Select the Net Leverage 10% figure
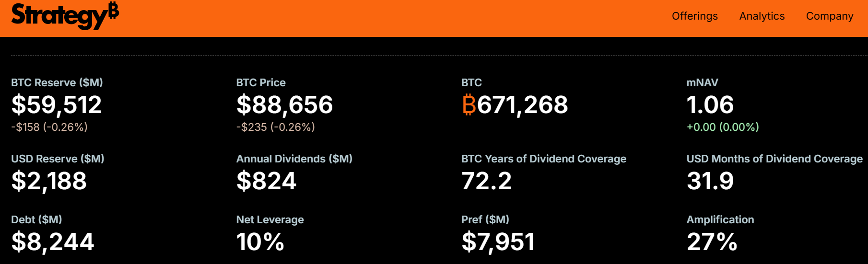This screenshot has width=868, height=264. [260, 242]
